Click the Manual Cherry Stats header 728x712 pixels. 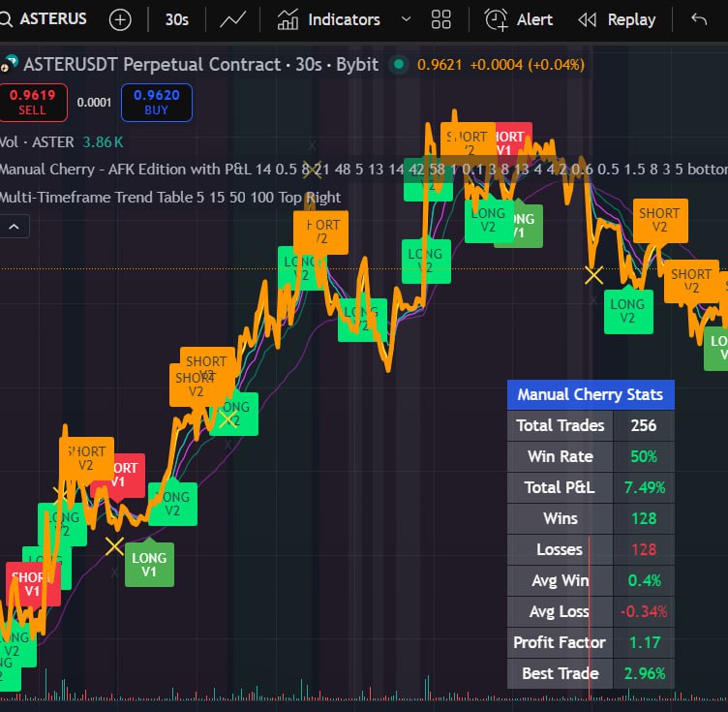click(591, 394)
